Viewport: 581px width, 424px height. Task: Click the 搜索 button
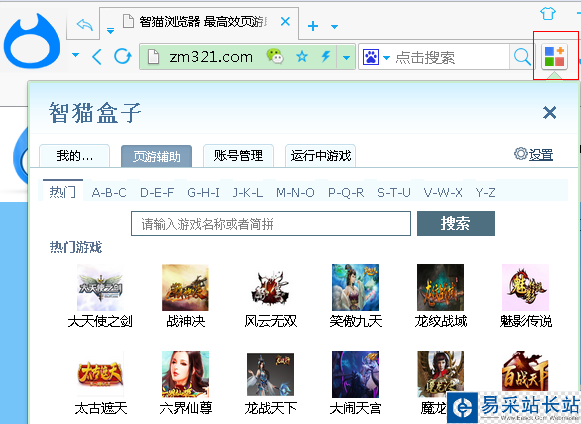[456, 223]
